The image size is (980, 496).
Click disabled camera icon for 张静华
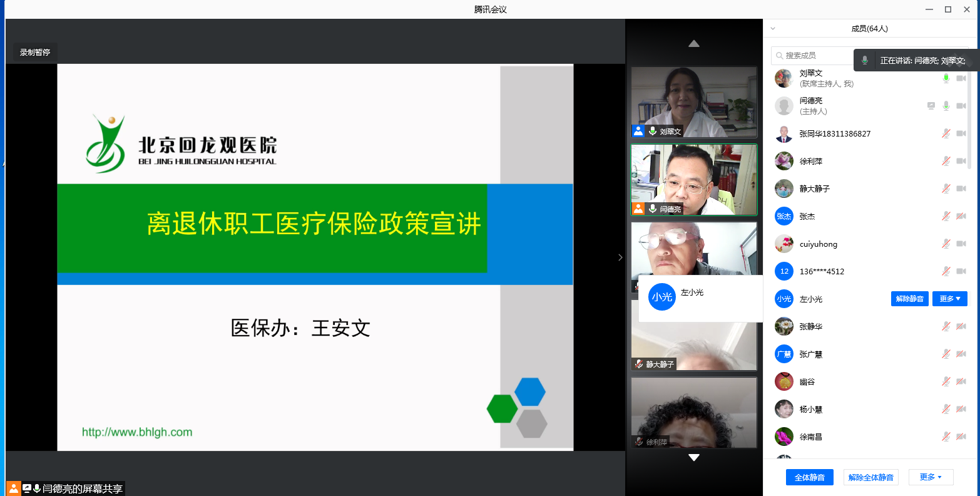coord(961,326)
